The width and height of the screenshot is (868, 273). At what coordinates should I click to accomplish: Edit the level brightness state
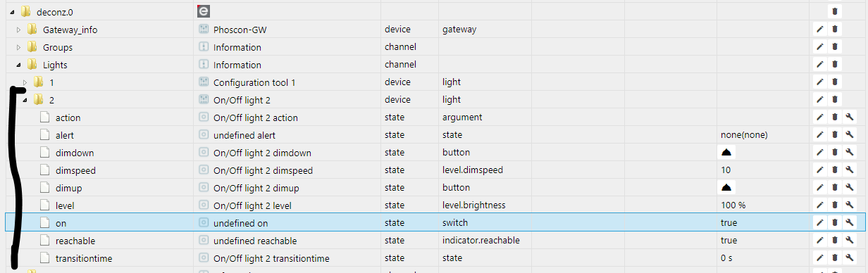click(820, 205)
